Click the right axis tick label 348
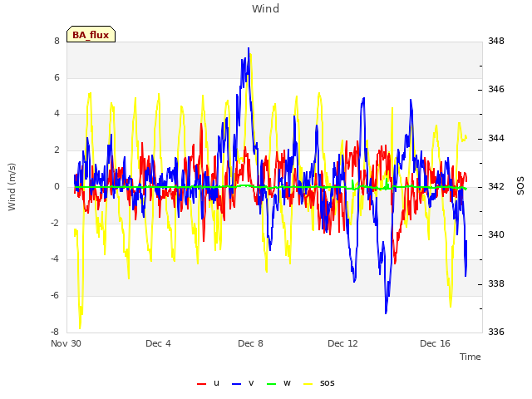The width and height of the screenshot is (532, 399). point(496,41)
